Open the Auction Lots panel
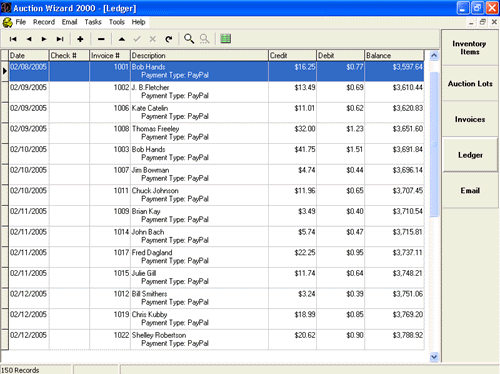The image size is (500, 374). [x=470, y=84]
